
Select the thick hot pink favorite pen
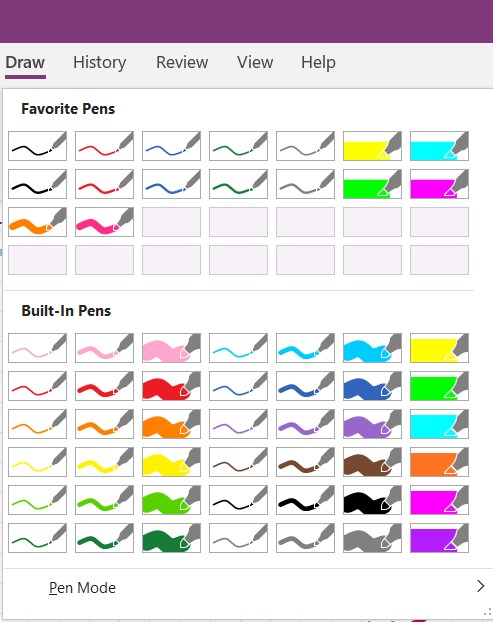pos(104,222)
